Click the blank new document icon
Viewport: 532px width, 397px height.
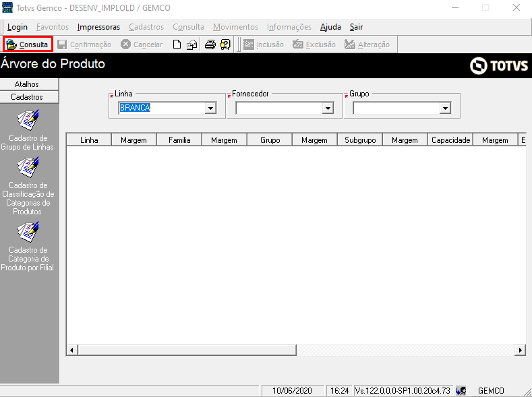click(x=177, y=44)
